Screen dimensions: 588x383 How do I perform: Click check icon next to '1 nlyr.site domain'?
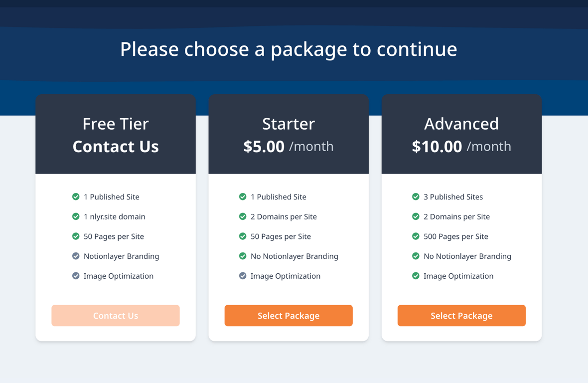[76, 216]
